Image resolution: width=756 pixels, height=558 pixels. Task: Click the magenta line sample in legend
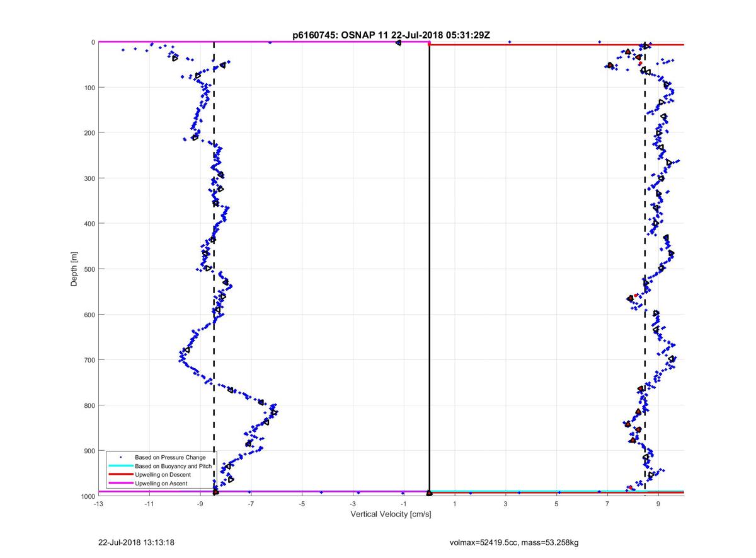click(121, 484)
